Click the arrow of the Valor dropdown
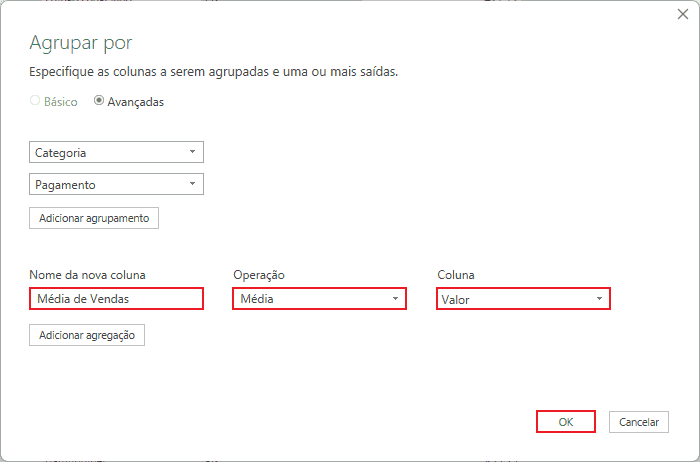This screenshot has width=700, height=462. 600,299
